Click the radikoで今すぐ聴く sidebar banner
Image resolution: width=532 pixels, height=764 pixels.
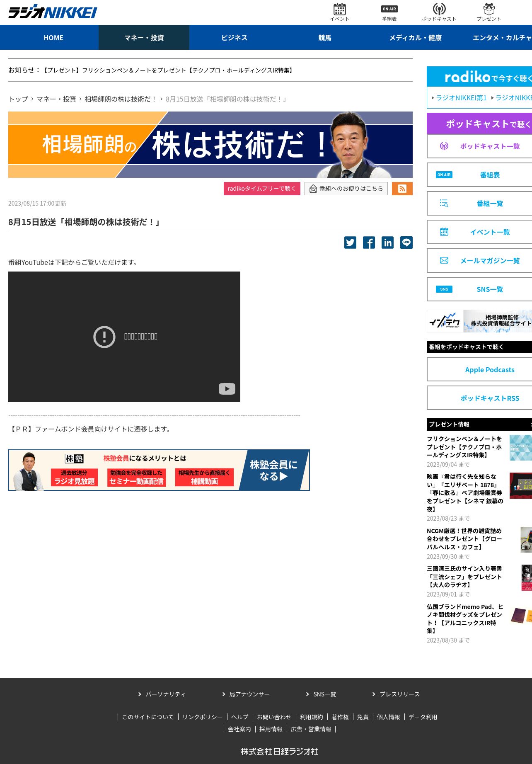479,77
